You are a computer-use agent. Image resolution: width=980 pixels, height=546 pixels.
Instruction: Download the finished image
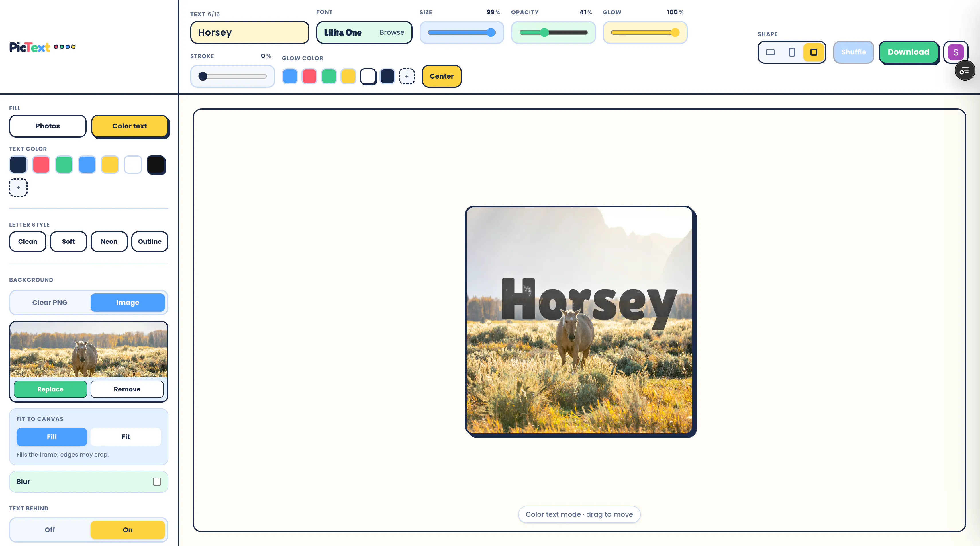tap(908, 52)
